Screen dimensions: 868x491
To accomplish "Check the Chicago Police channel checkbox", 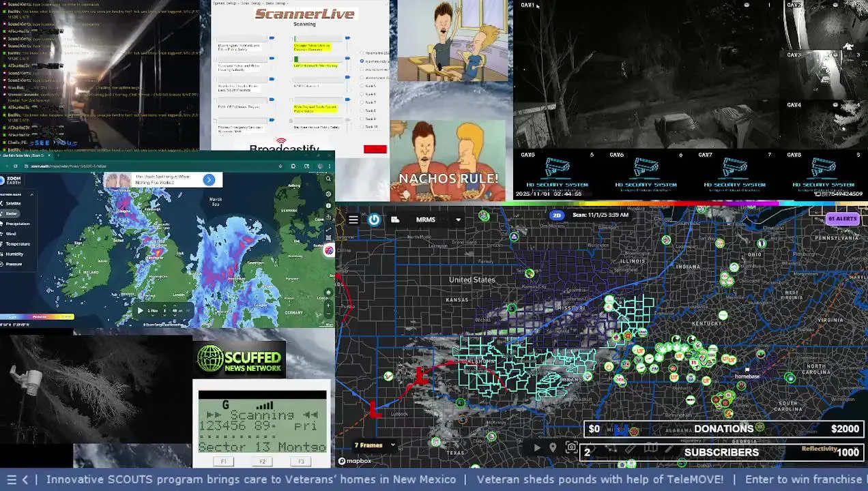I will (291, 39).
